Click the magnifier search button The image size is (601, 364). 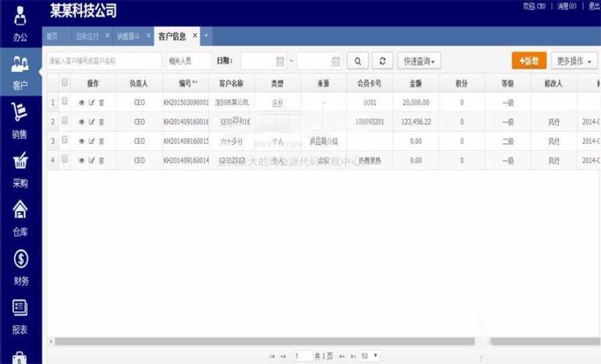click(358, 61)
